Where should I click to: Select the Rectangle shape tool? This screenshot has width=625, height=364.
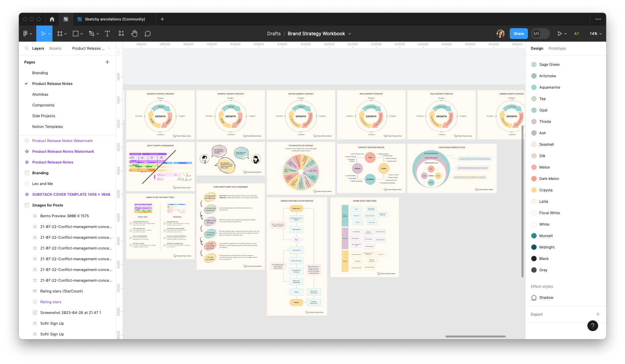click(x=76, y=34)
